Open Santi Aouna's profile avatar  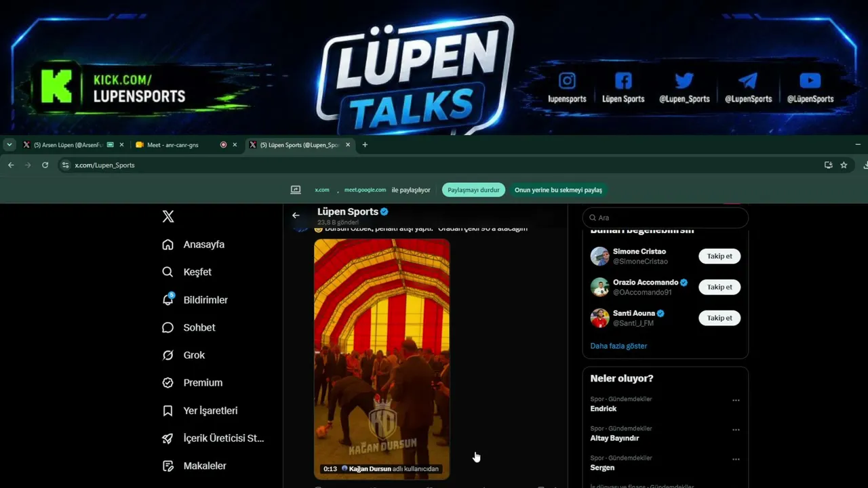[599, 318]
